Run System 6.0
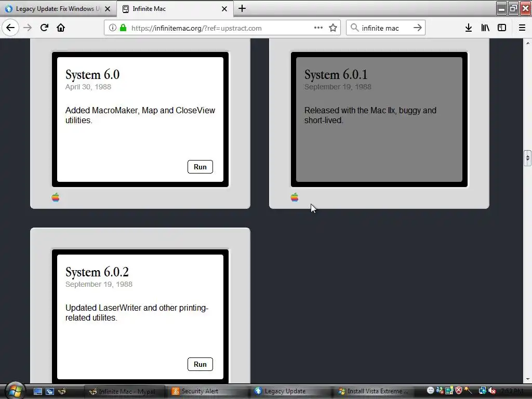Viewport: 532px width, 399px height. point(200,167)
